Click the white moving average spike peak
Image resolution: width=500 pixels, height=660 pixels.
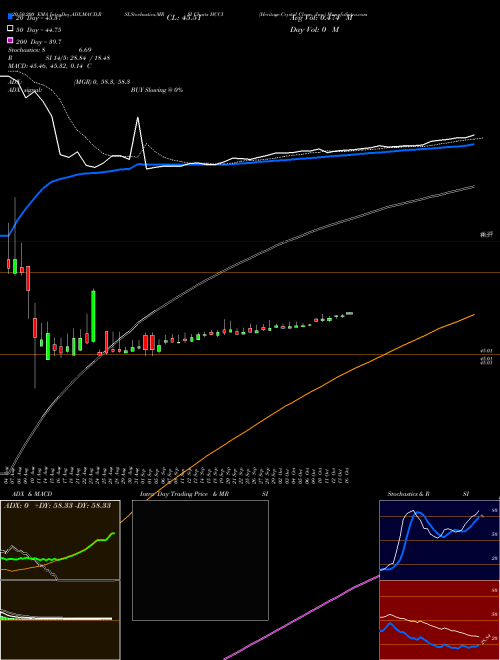point(137,118)
